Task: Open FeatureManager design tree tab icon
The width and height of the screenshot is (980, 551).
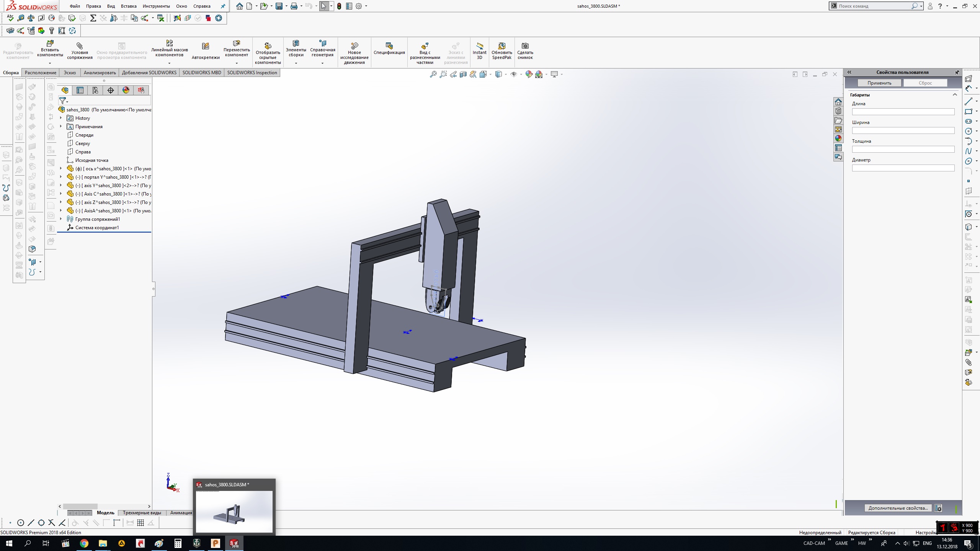Action: click(x=65, y=90)
